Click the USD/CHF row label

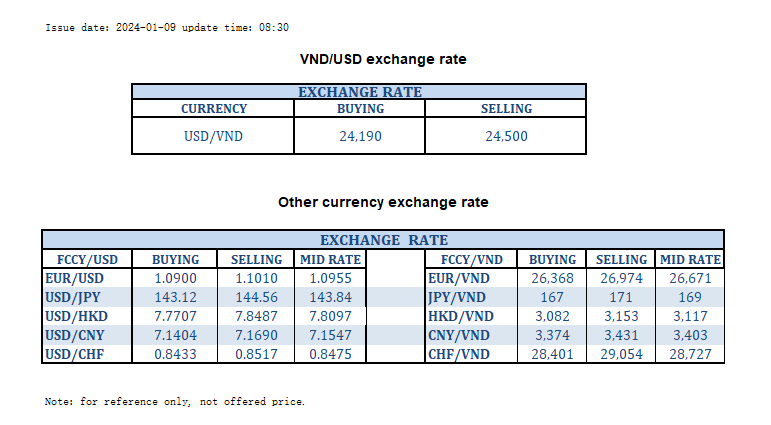pos(75,354)
